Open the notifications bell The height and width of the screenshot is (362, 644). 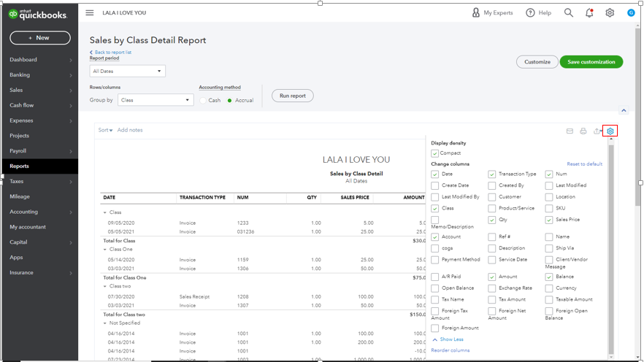tap(589, 12)
